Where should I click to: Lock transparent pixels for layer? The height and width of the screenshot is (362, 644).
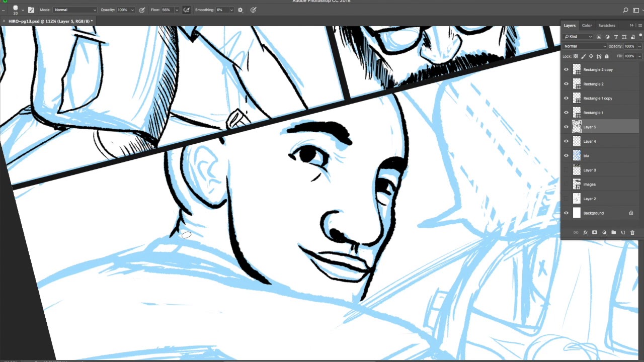(576, 56)
